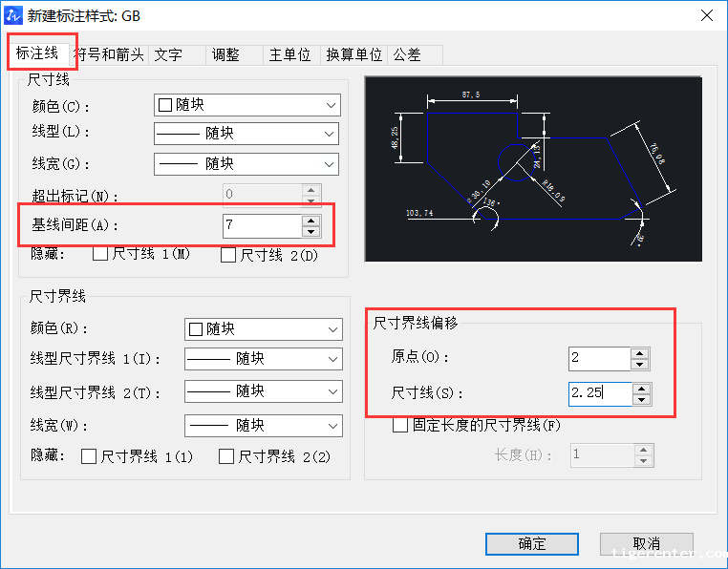Click the 确定 button

click(x=532, y=543)
